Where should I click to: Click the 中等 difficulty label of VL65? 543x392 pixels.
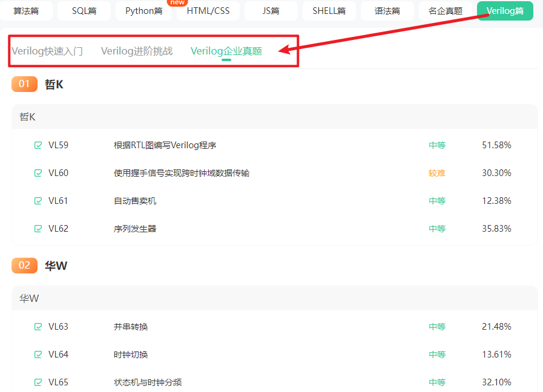437,382
